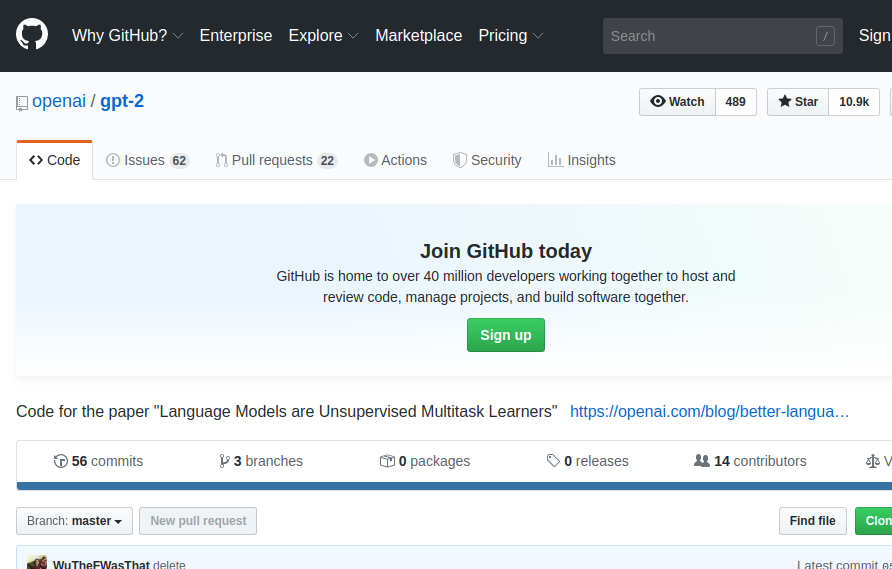View the 56 commits

tap(98, 461)
